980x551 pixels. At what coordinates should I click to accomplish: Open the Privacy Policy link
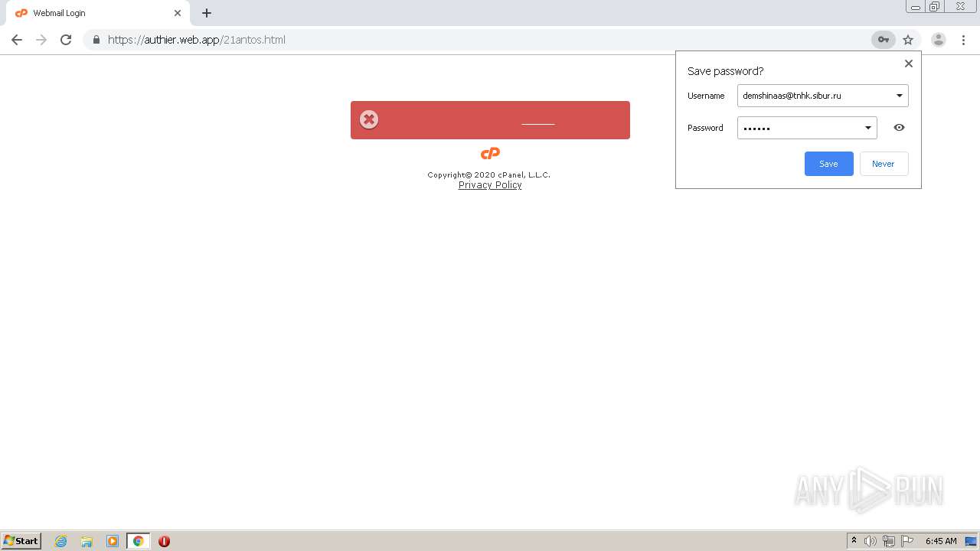click(490, 185)
